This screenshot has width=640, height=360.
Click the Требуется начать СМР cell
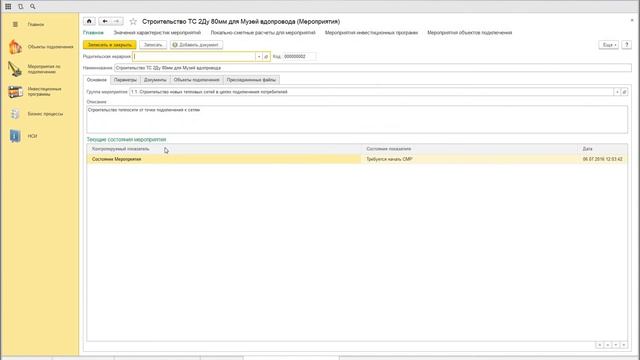click(x=469, y=159)
